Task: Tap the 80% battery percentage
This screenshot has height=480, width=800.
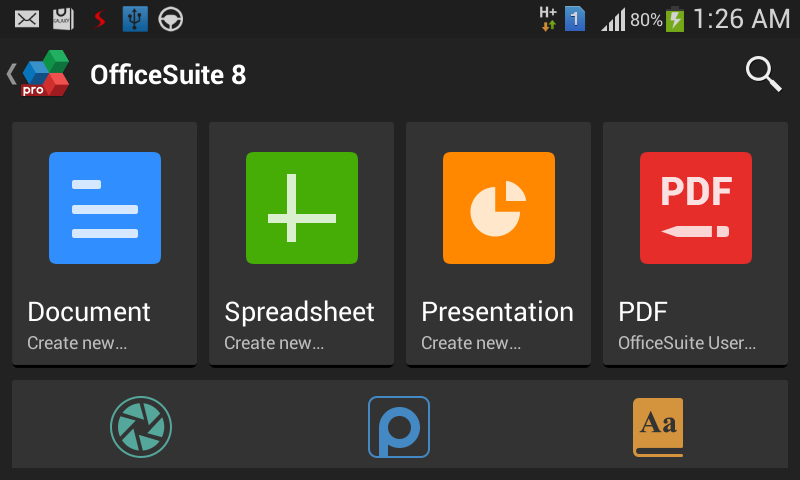Action: (x=646, y=20)
